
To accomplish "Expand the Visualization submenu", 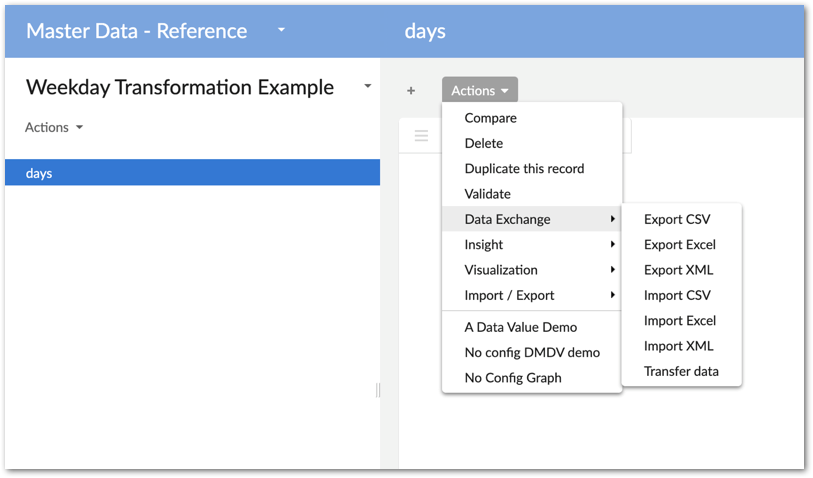I will (532, 270).
